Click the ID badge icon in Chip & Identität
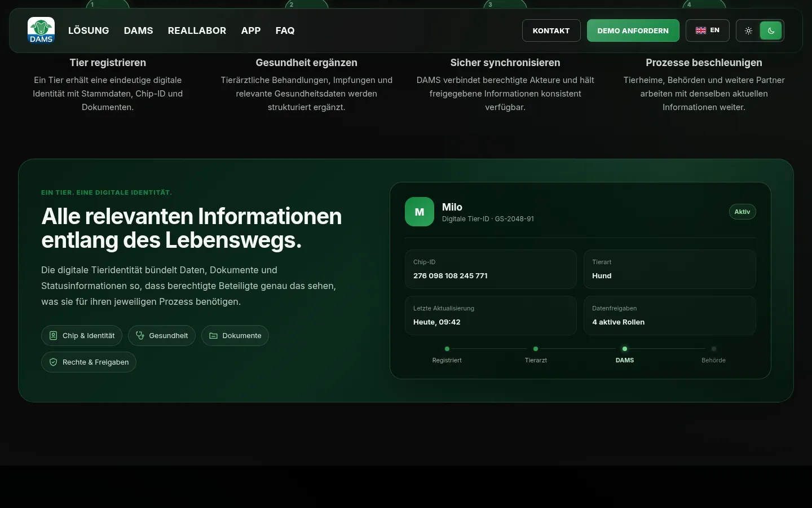Screen dimensions: 812x508 tap(53, 335)
